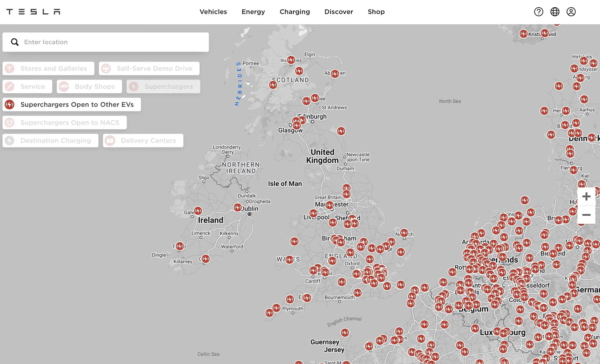Select the Supercharger pin covering the Wales label
Screen dimensions: 600x364
pos(289,259)
